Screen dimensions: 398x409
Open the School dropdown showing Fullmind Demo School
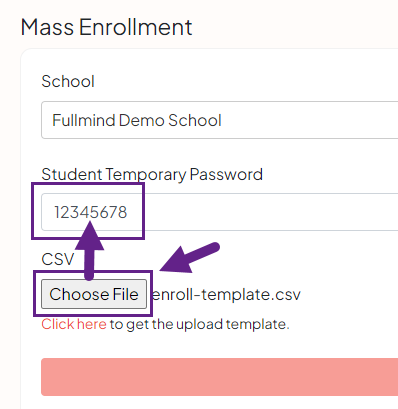220,120
